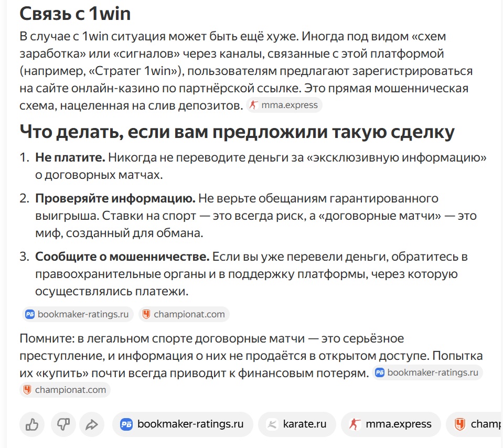Image resolution: width=503 pixels, height=448 pixels.
Task: Click the РБ logo icon in bottom bookmaker-ratings button
Action: [126, 424]
